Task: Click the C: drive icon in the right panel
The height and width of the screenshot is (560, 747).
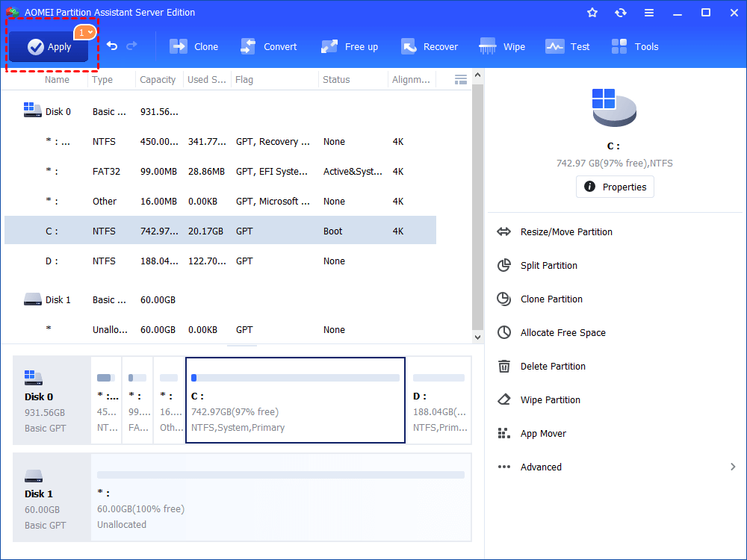Action: coord(614,108)
